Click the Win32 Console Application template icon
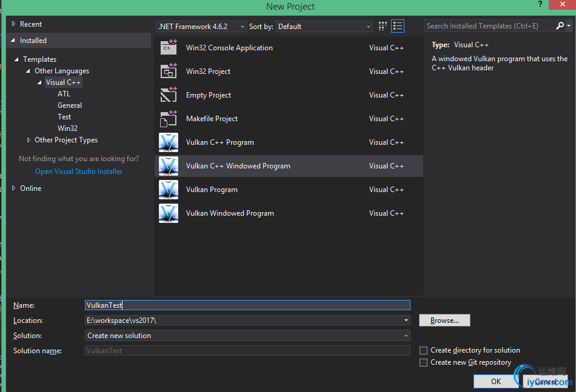The image size is (576, 392). [169, 48]
